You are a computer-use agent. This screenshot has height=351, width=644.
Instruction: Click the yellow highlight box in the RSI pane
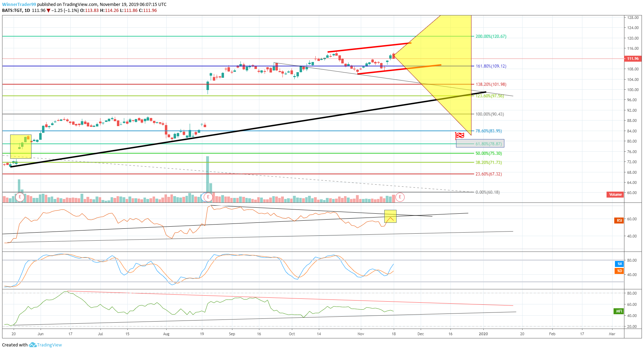(x=390, y=216)
